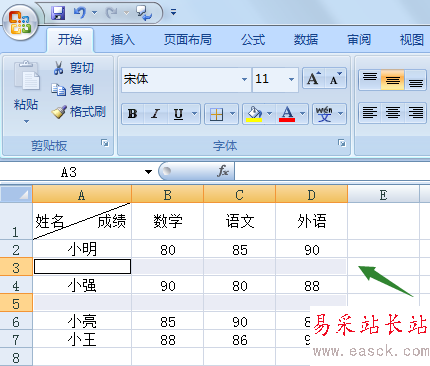Switch to the 公式 tab
Image resolution: width=430 pixels, height=366 pixels.
click(x=253, y=40)
